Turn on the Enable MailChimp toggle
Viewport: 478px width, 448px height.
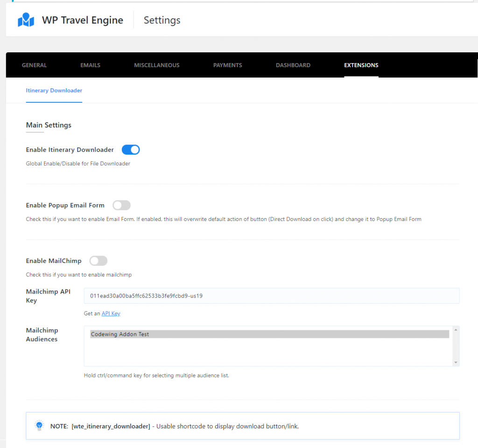[x=98, y=261]
